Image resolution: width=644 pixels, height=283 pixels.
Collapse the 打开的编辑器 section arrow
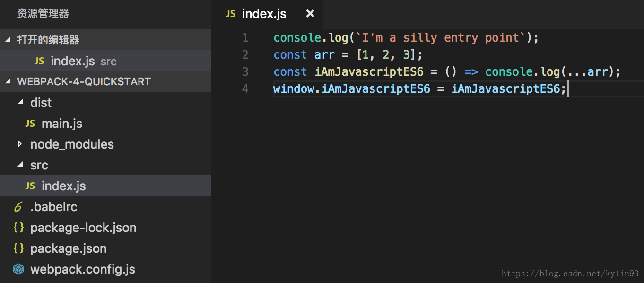[x=8, y=40]
